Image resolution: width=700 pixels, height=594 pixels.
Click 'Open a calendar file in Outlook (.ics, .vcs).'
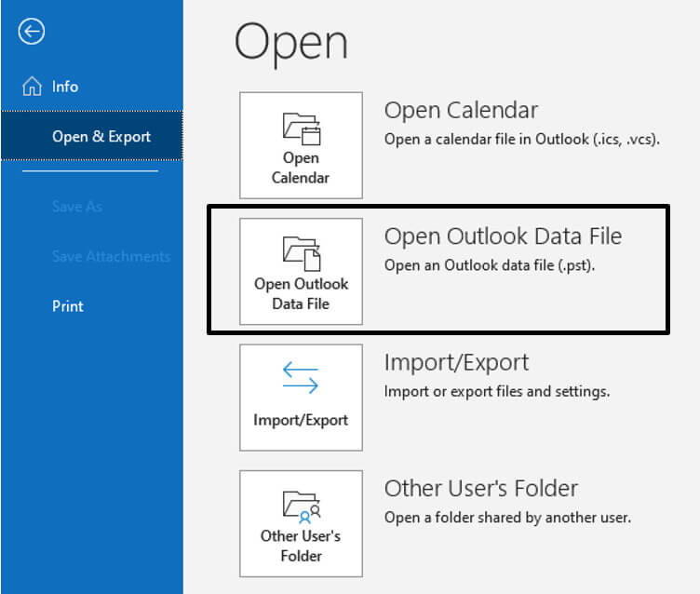(522, 140)
